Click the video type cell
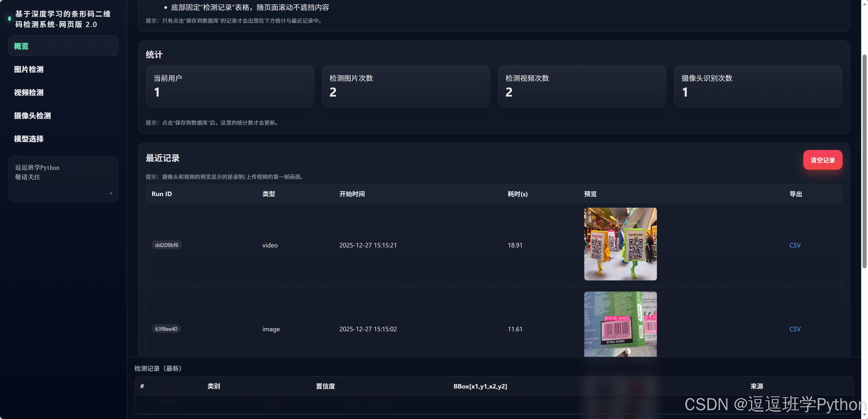The image size is (868, 419). [270, 245]
